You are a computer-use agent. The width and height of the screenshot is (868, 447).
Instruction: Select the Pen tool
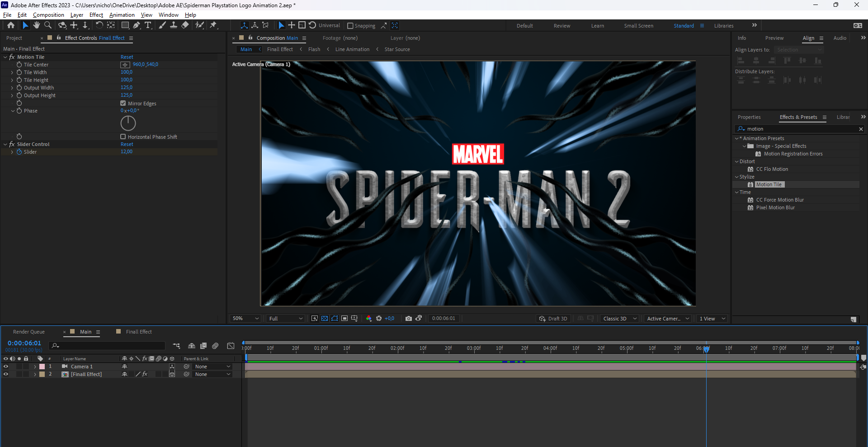coord(137,25)
